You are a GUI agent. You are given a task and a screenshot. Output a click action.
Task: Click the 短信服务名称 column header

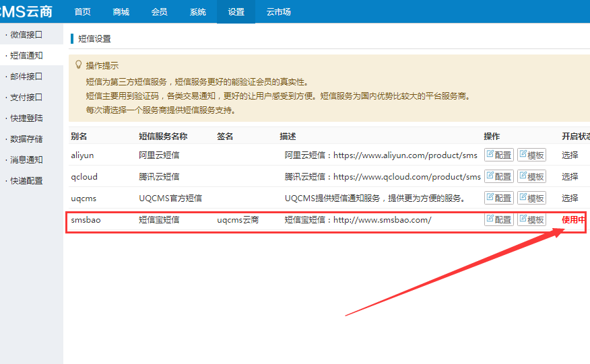click(x=163, y=136)
